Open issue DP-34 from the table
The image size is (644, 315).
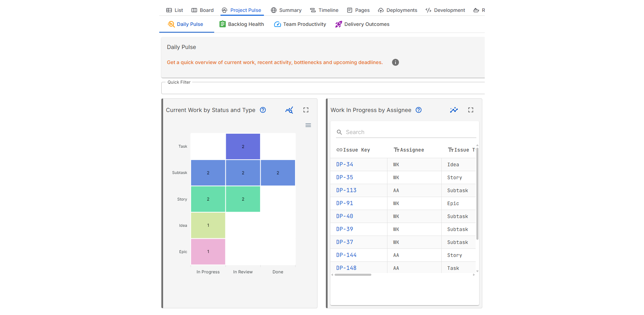(344, 164)
